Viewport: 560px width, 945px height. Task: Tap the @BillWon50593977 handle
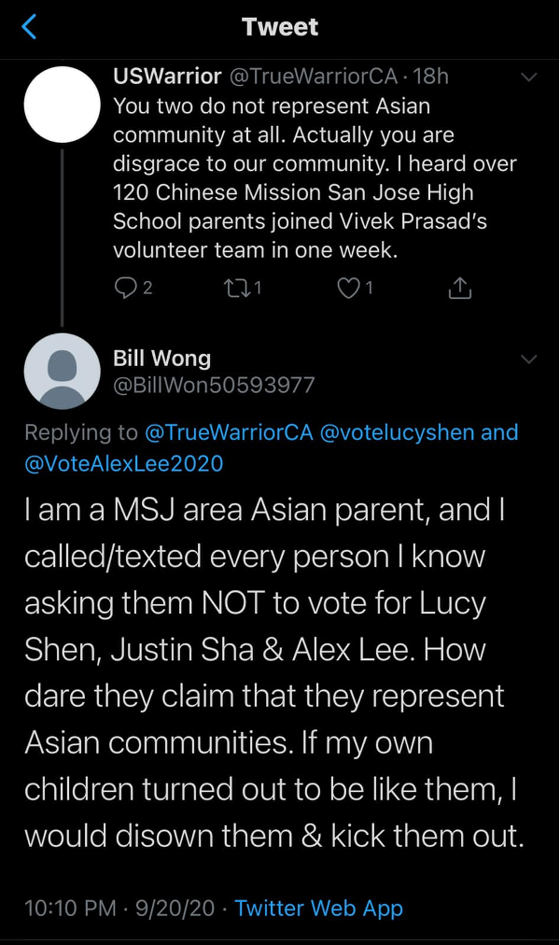[x=214, y=384]
